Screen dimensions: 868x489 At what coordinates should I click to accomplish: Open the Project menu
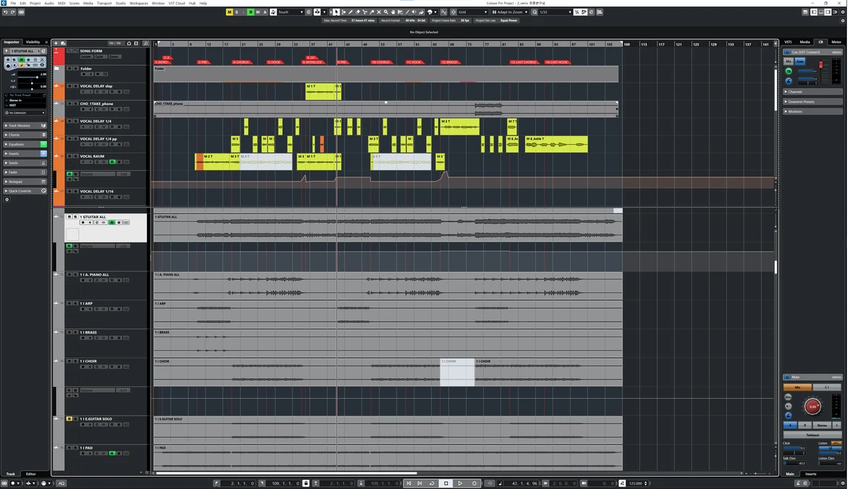(35, 3)
